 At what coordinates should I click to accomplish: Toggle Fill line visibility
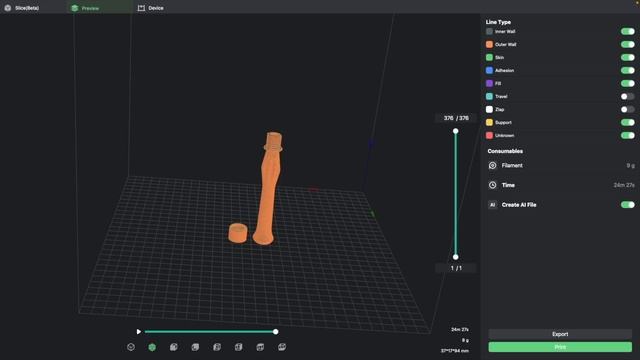click(x=627, y=83)
